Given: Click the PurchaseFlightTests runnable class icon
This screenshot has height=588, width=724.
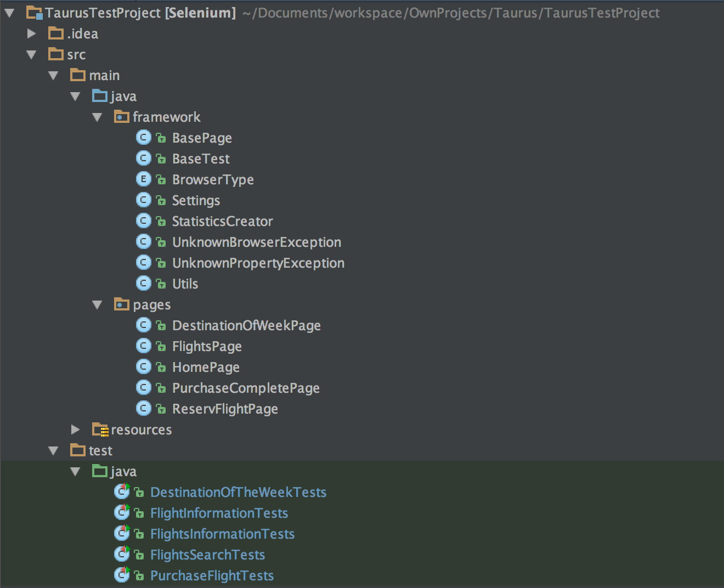Looking at the screenshot, I should click(122, 575).
